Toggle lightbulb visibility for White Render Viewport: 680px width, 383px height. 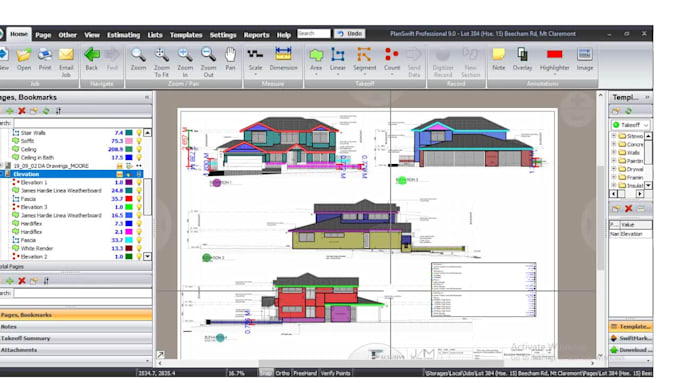click(x=139, y=249)
